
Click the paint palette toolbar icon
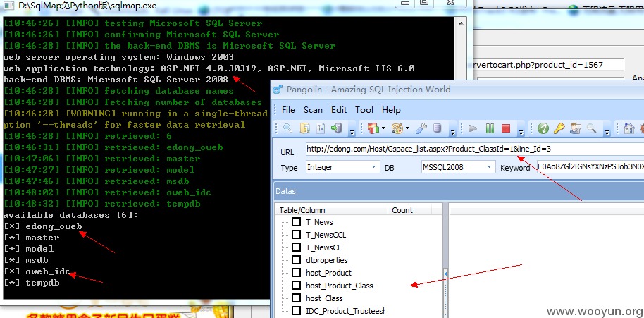[x=397, y=128]
